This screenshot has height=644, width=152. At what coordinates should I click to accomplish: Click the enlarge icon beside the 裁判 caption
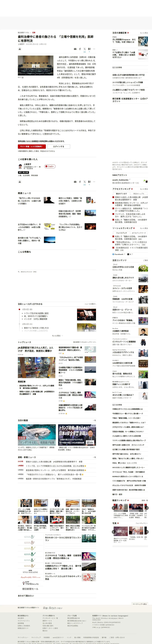coord(23,77)
